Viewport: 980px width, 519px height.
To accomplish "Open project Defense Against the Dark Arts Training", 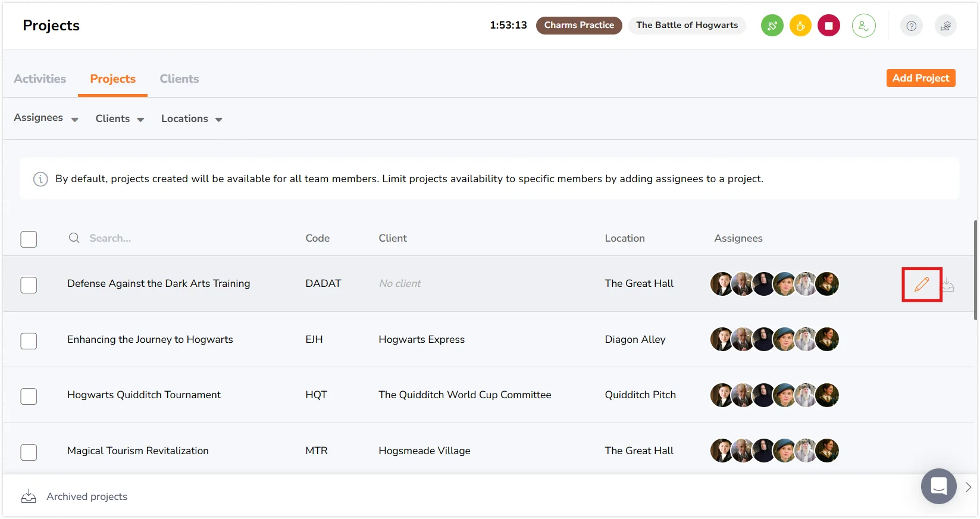I will 159,283.
